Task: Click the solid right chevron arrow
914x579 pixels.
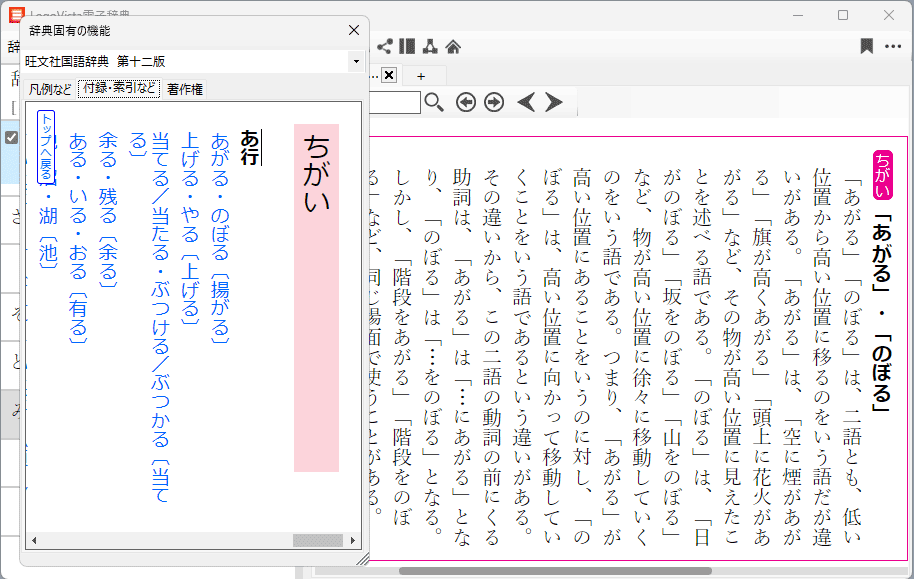Action: click(x=553, y=102)
